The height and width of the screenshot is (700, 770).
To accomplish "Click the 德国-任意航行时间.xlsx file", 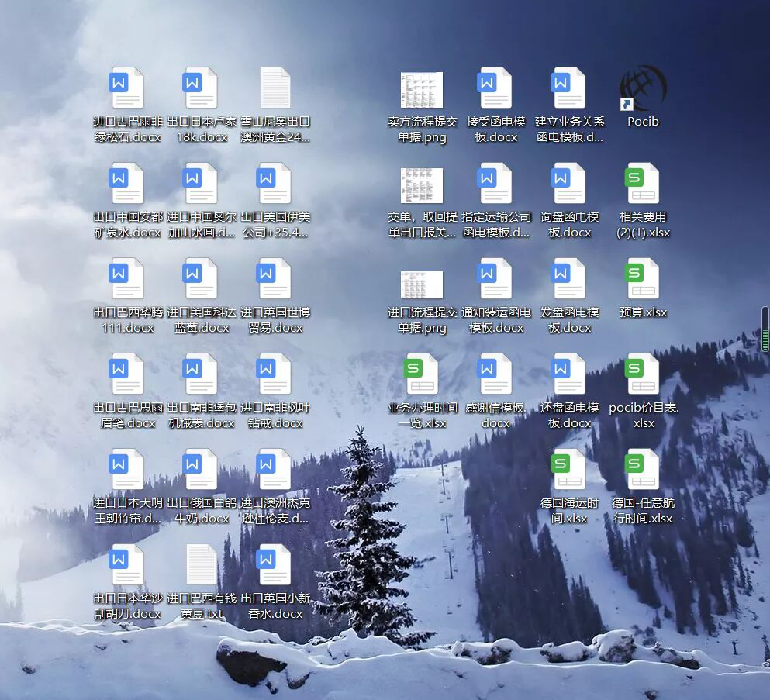I will (x=643, y=471).
